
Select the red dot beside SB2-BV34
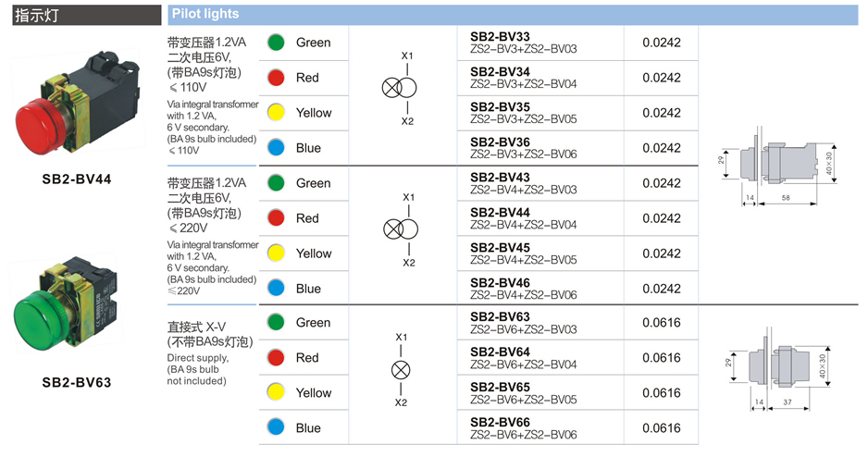point(275,78)
